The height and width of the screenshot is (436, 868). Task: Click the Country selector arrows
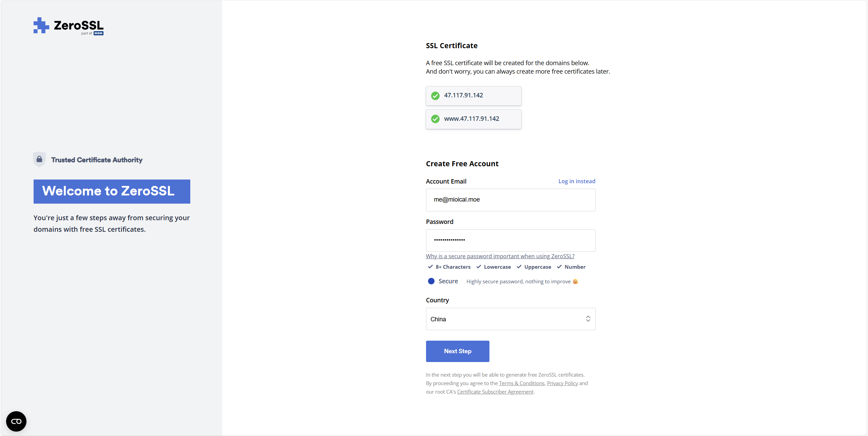pyautogui.click(x=588, y=319)
